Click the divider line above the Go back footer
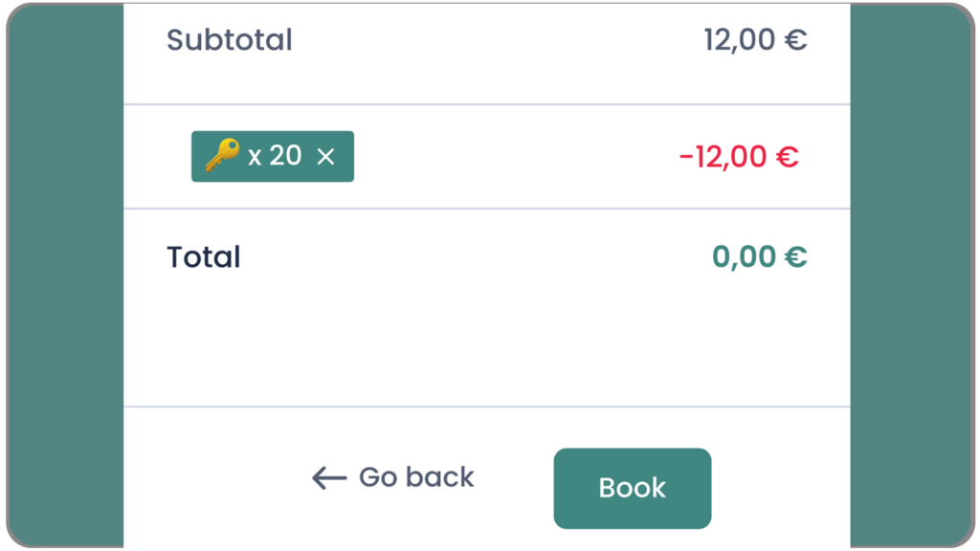 (486, 407)
